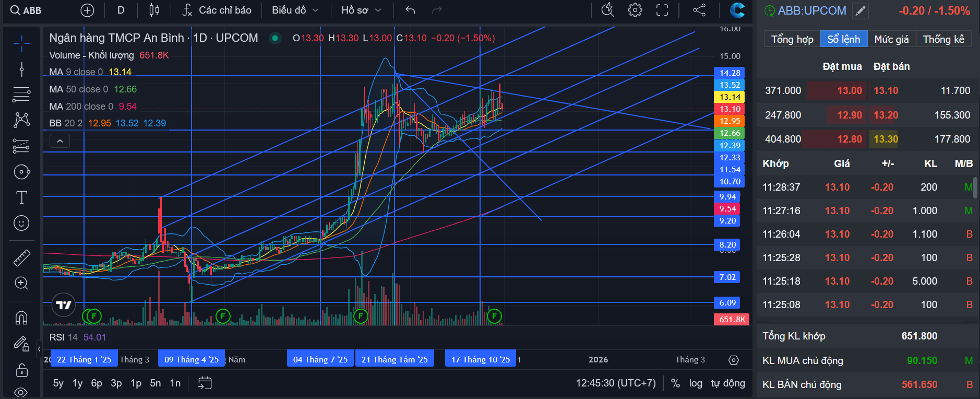Toggle lock all drawings

21,370
